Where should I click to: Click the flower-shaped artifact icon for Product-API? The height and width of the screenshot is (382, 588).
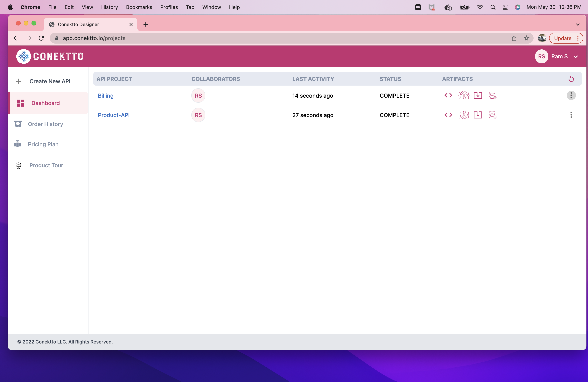pyautogui.click(x=464, y=115)
